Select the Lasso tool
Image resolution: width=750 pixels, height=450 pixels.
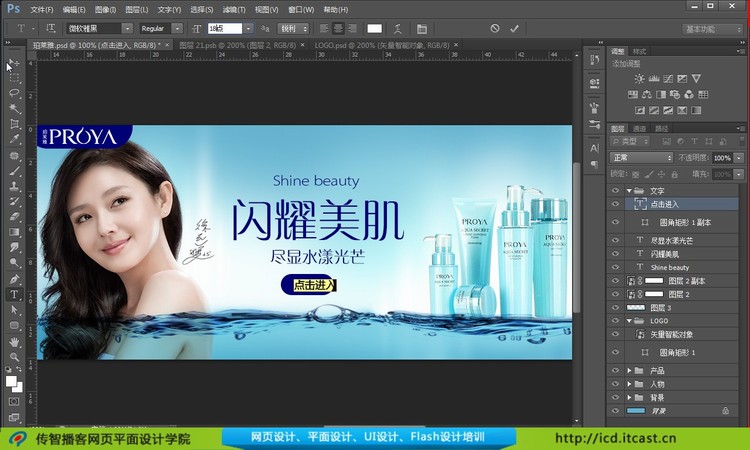click(x=14, y=93)
